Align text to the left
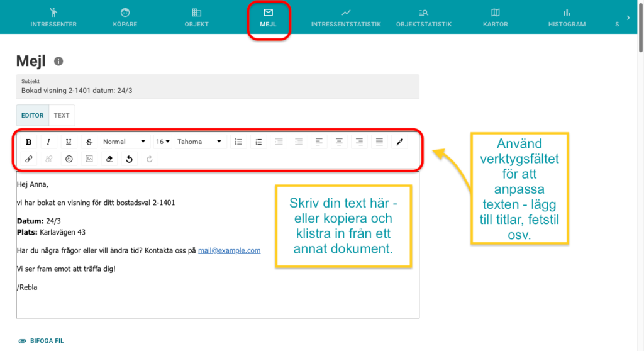The width and height of the screenshot is (644, 351). 319,142
